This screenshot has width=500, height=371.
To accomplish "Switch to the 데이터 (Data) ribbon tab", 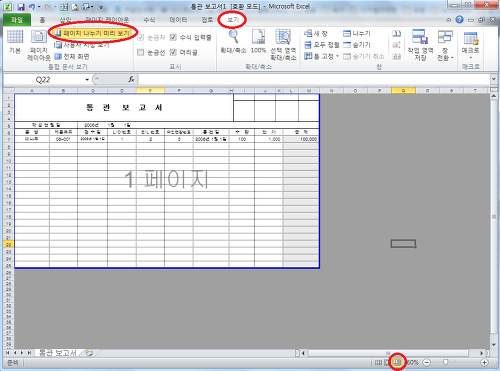I will coord(178,20).
